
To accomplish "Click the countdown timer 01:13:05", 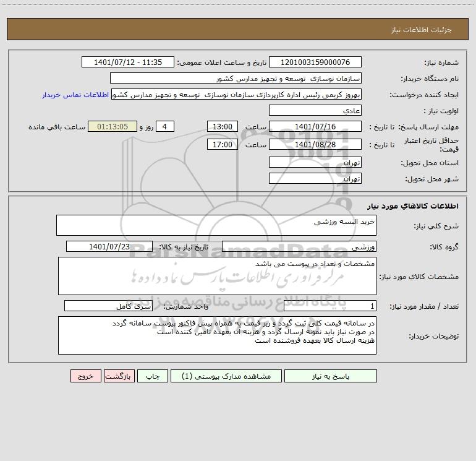I will 113,126.
